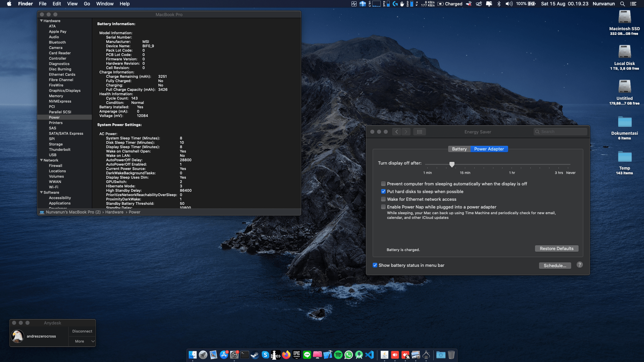This screenshot has width=644, height=362.
Task: Click the back arrow in Energy Saver toolbar
Action: pos(396,132)
